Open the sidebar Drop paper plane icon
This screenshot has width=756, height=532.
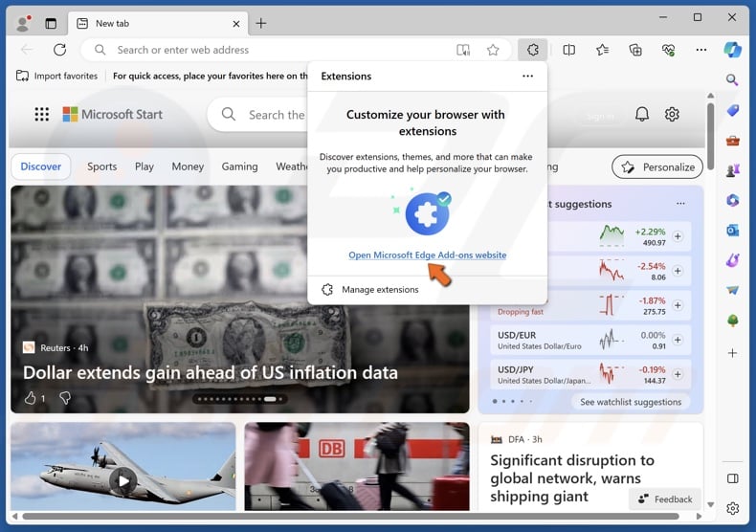(732, 290)
